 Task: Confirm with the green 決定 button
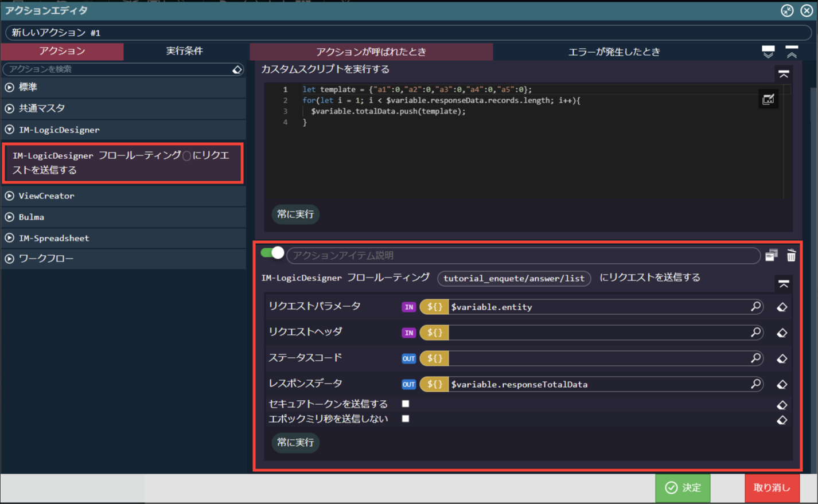click(x=683, y=487)
